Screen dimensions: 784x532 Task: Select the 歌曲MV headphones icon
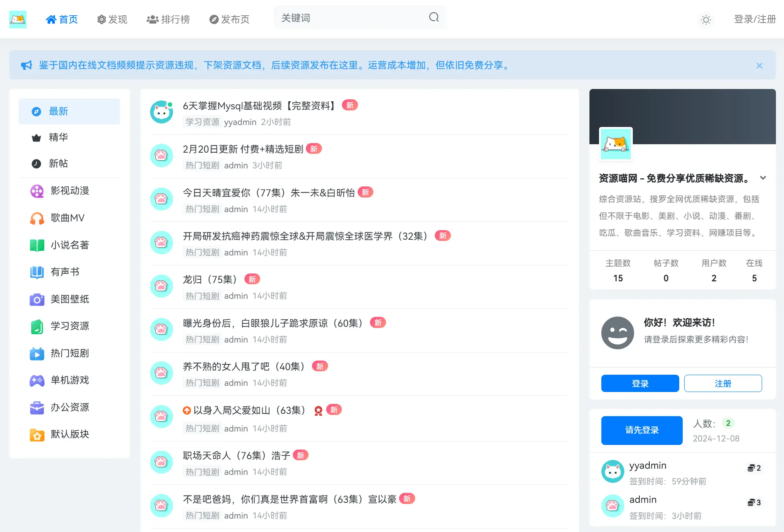point(37,218)
